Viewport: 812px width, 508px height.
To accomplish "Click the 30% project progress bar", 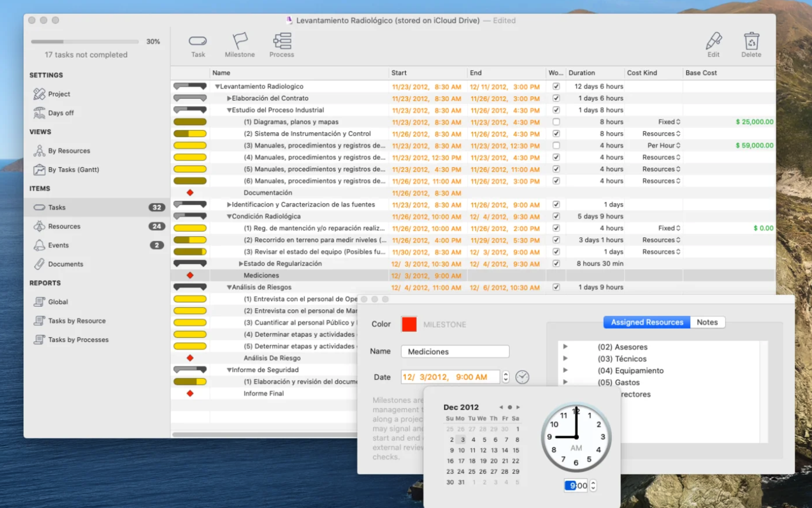I will 85,42.
